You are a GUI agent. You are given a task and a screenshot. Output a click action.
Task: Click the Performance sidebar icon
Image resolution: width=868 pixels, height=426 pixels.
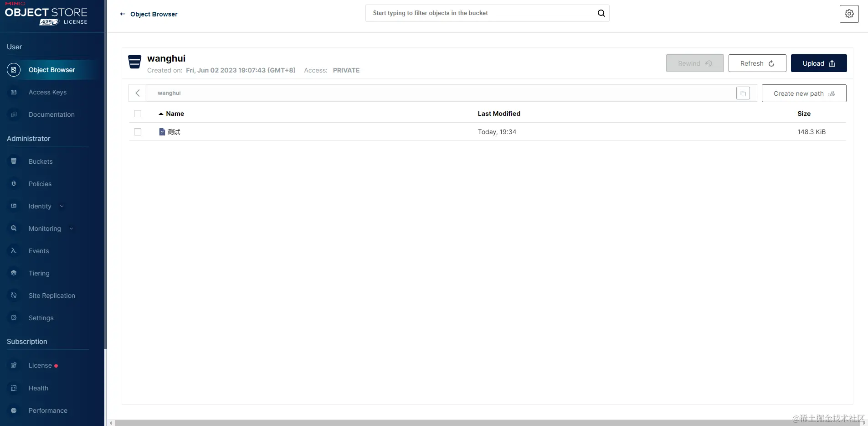14,410
